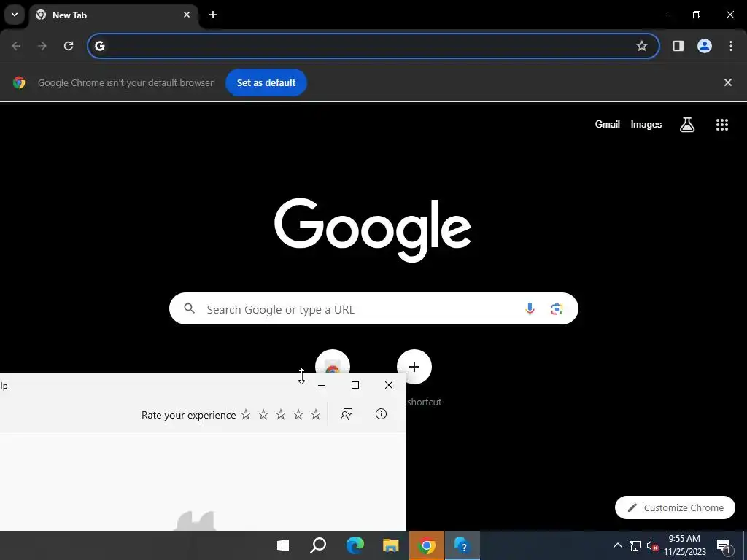Dismiss the default browser infobar
This screenshot has width=747, height=560.
728,82
